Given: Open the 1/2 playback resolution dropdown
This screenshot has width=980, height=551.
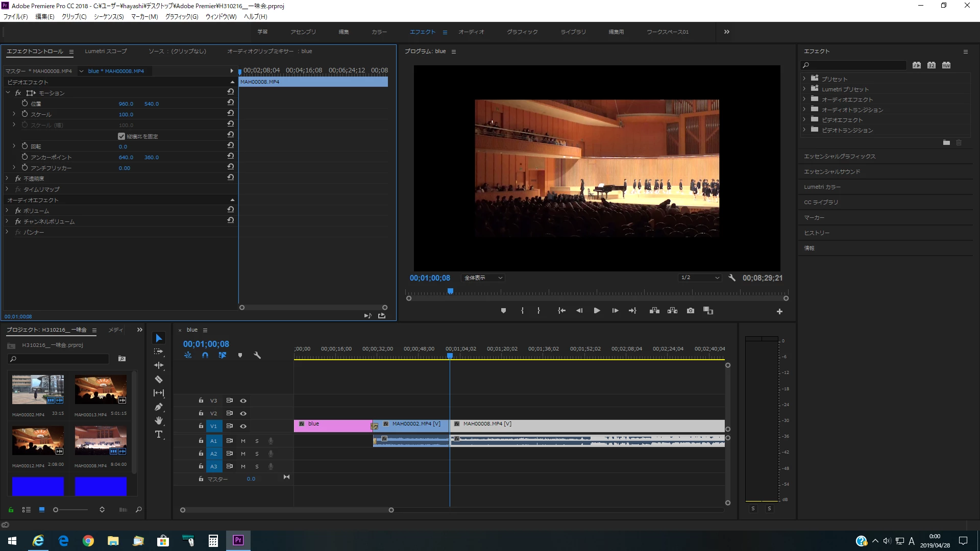Looking at the screenshot, I should click(x=700, y=278).
